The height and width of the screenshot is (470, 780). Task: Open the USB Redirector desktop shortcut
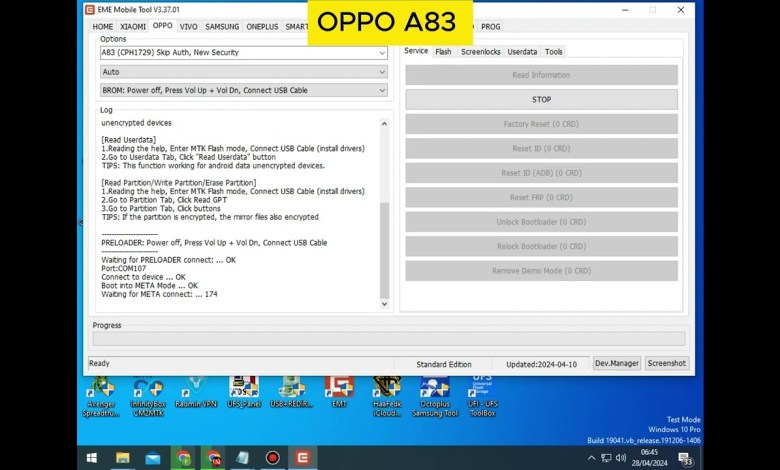(x=291, y=392)
